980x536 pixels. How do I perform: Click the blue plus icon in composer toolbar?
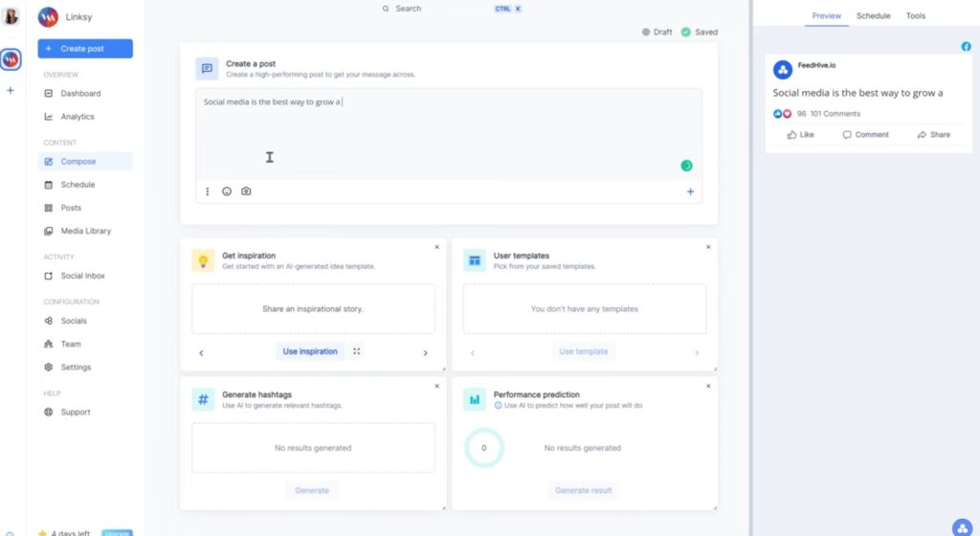[x=690, y=191]
